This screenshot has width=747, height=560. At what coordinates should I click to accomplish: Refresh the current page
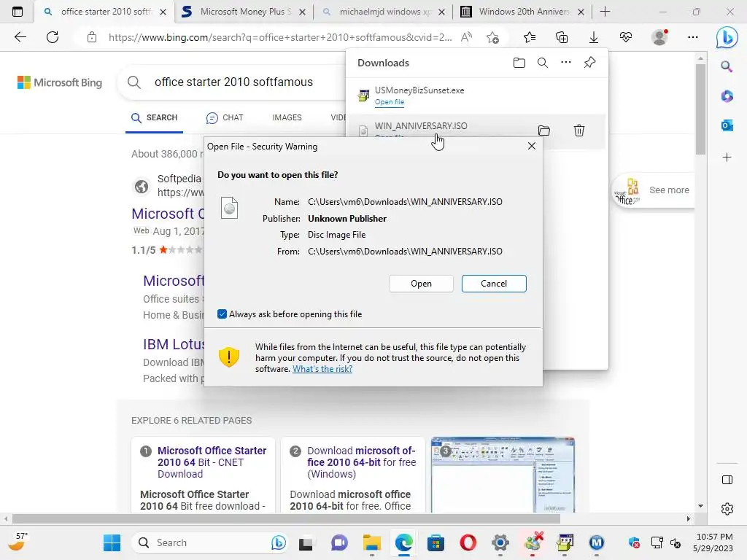click(53, 37)
